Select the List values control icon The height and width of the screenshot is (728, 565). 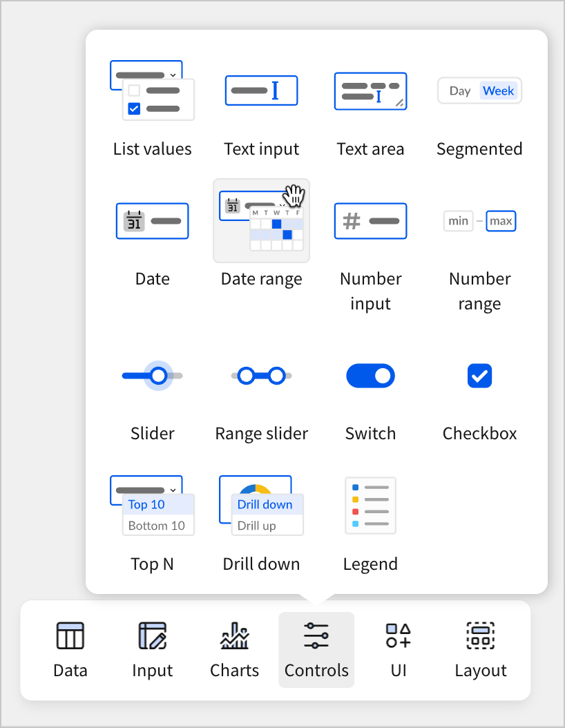152,91
